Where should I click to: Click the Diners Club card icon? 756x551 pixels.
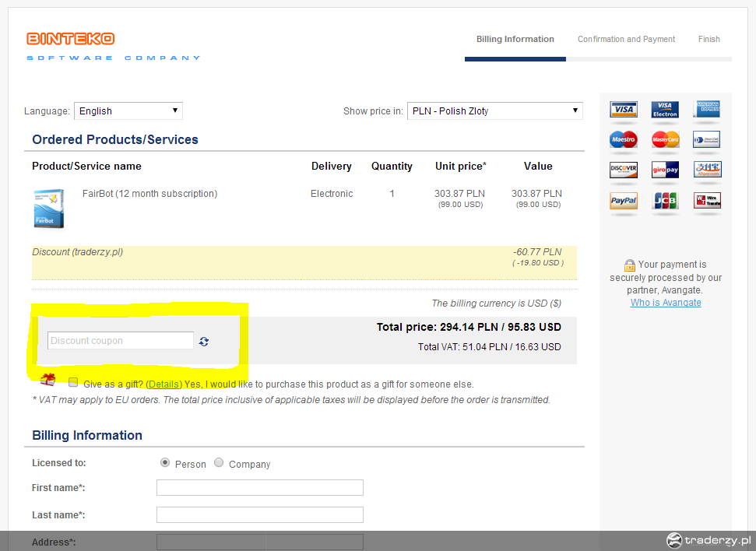coord(707,140)
